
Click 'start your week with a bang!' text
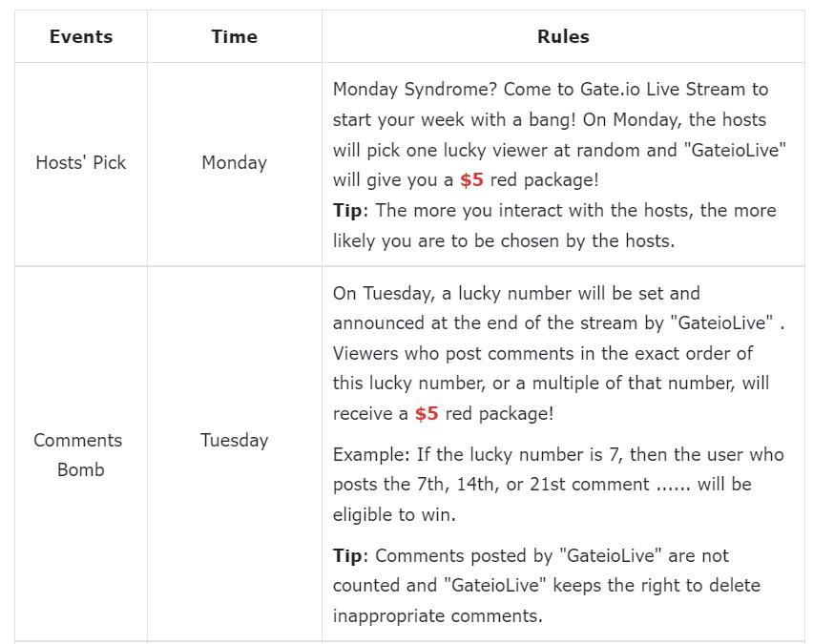(450, 120)
